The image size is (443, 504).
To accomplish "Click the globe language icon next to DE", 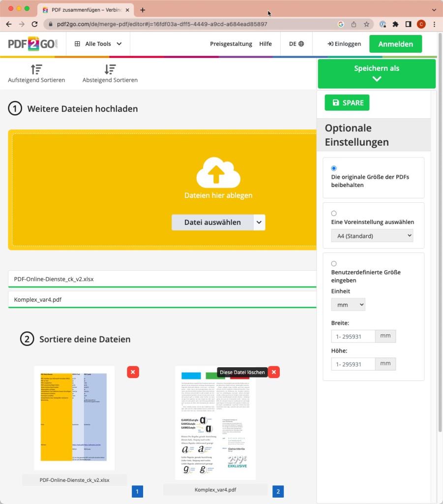I will click(x=301, y=44).
